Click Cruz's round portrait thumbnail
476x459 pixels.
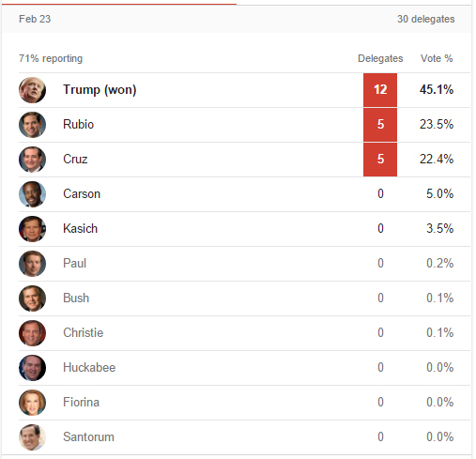pyautogui.click(x=32, y=160)
